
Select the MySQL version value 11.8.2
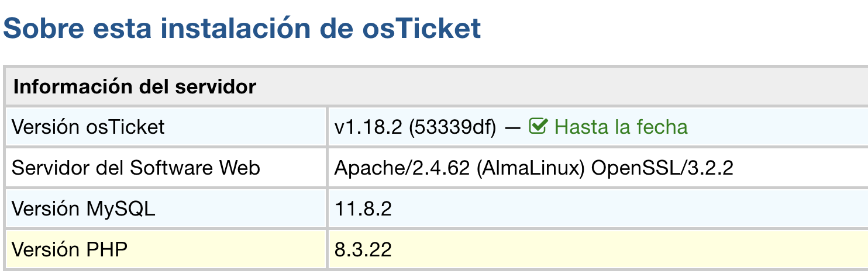[x=363, y=209]
